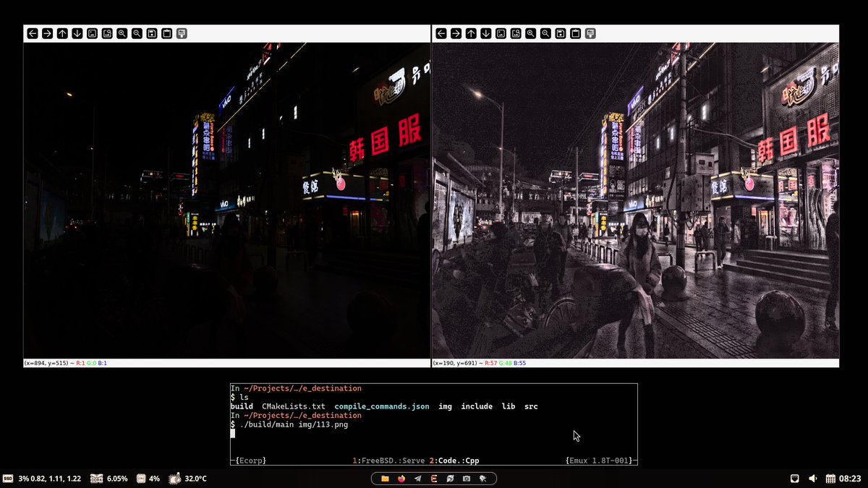Click the first magnifier icon in the left viewer toolbar
Image resolution: width=868 pixels, height=488 pixels.
(x=122, y=33)
